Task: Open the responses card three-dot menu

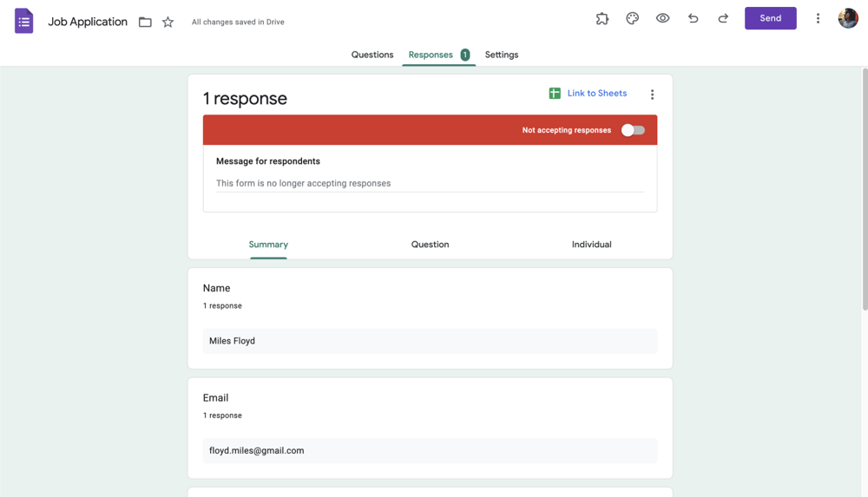Action: pyautogui.click(x=653, y=95)
